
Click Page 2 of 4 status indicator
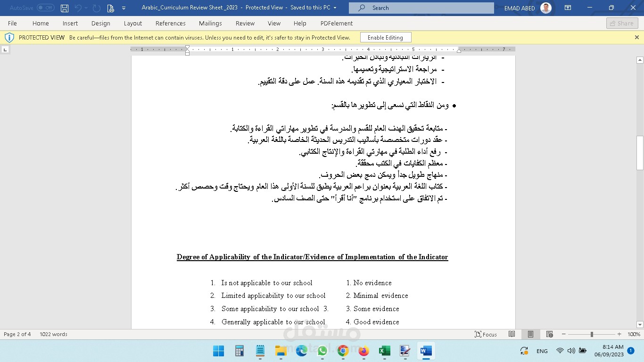coord(17,334)
